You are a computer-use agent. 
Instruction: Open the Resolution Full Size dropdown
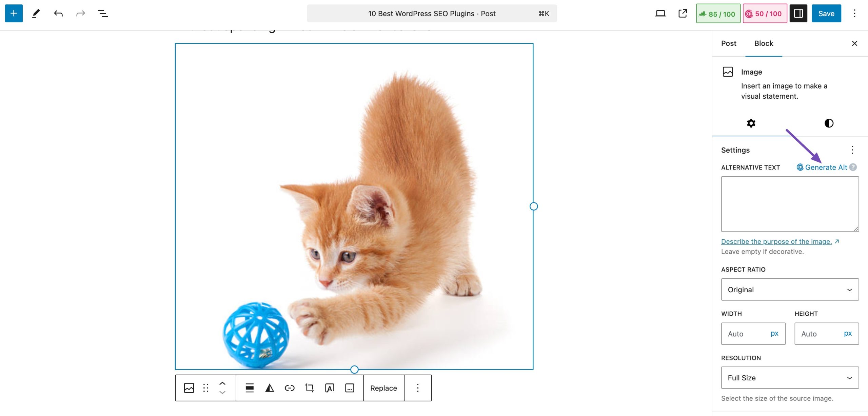point(790,378)
